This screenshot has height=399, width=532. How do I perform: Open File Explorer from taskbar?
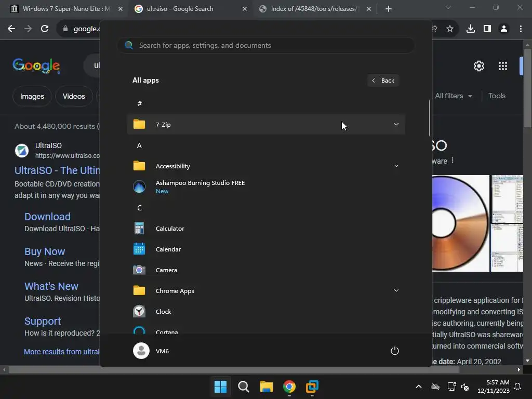coord(267,387)
